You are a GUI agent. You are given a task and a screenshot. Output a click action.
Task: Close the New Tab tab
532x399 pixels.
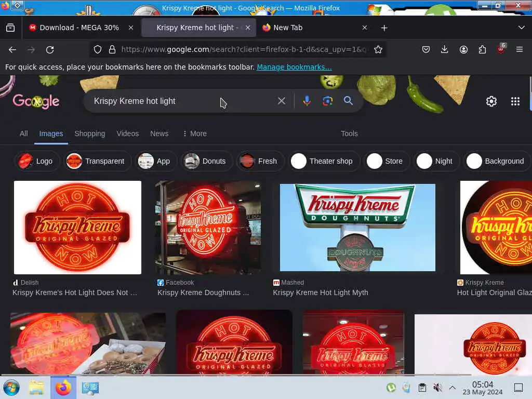point(364,28)
